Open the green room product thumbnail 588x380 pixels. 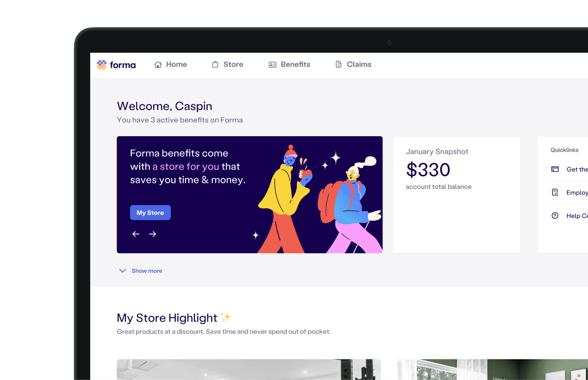tap(493, 369)
